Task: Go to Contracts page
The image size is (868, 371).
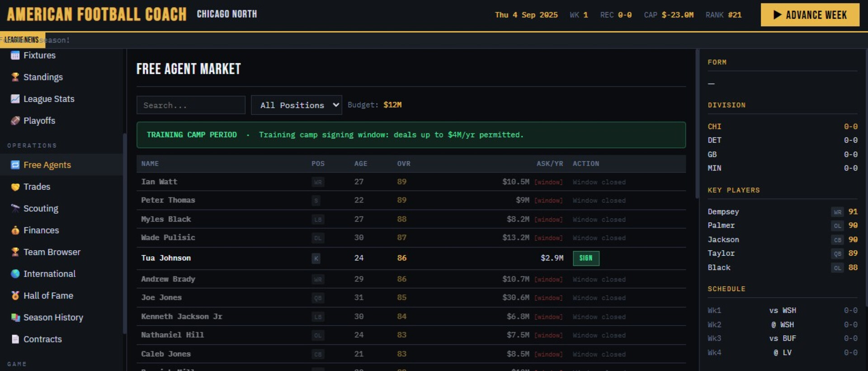Action: click(x=42, y=339)
